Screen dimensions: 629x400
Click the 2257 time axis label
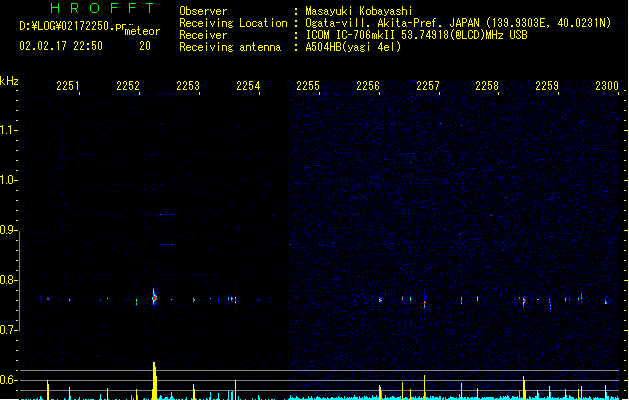point(428,86)
